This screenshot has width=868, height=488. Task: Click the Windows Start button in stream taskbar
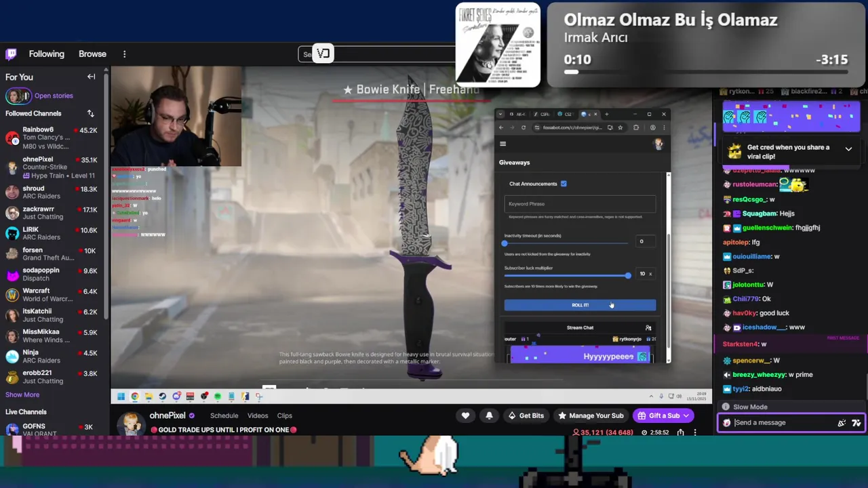(121, 396)
